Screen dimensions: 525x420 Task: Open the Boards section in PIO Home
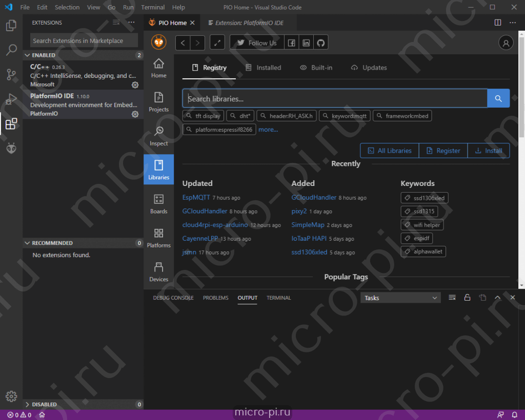pyautogui.click(x=158, y=203)
